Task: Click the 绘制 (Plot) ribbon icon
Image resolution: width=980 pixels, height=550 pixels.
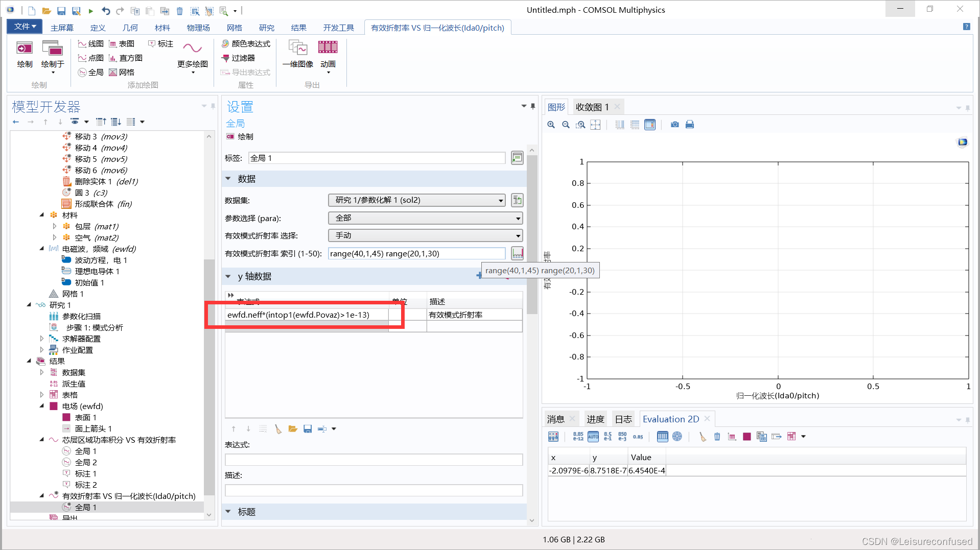Action: [x=25, y=55]
